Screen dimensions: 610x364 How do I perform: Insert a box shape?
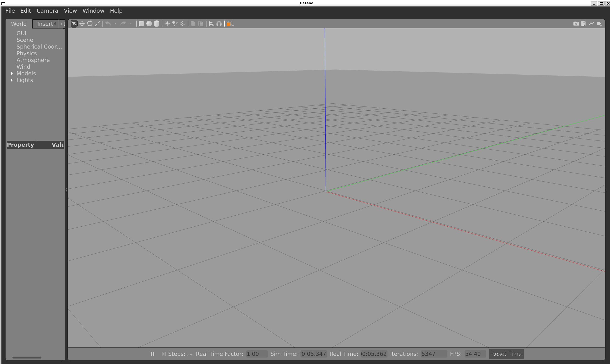coord(141,24)
